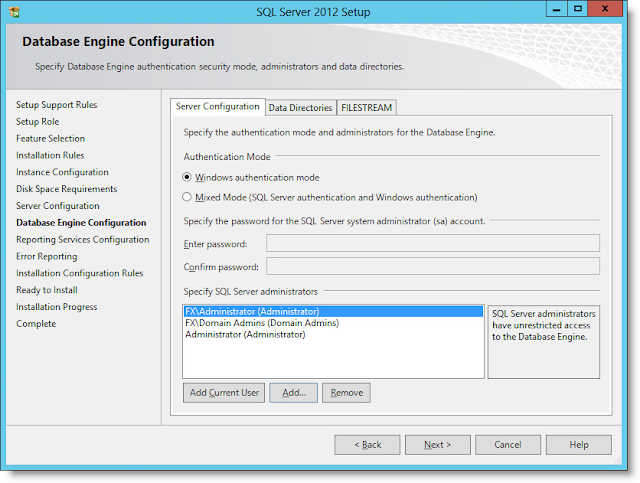Click the SQL Server administrators description box
Screen dimensions: 640x483
click(x=544, y=342)
